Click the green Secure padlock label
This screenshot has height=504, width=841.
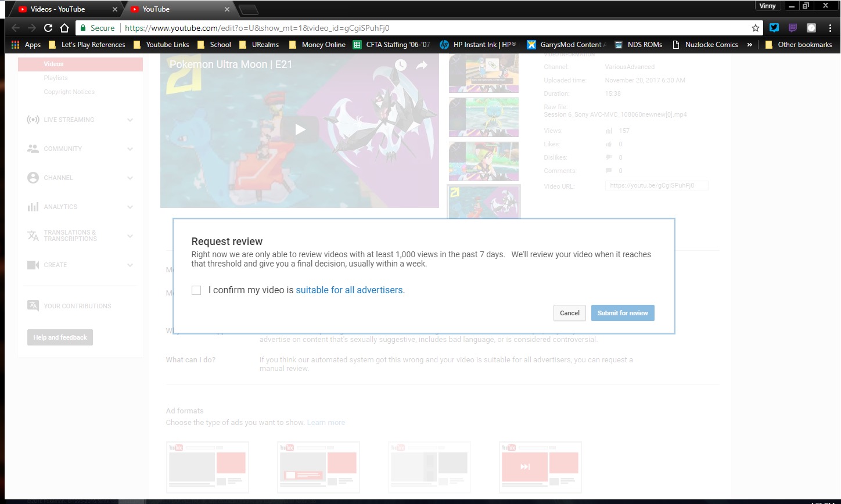click(x=98, y=28)
